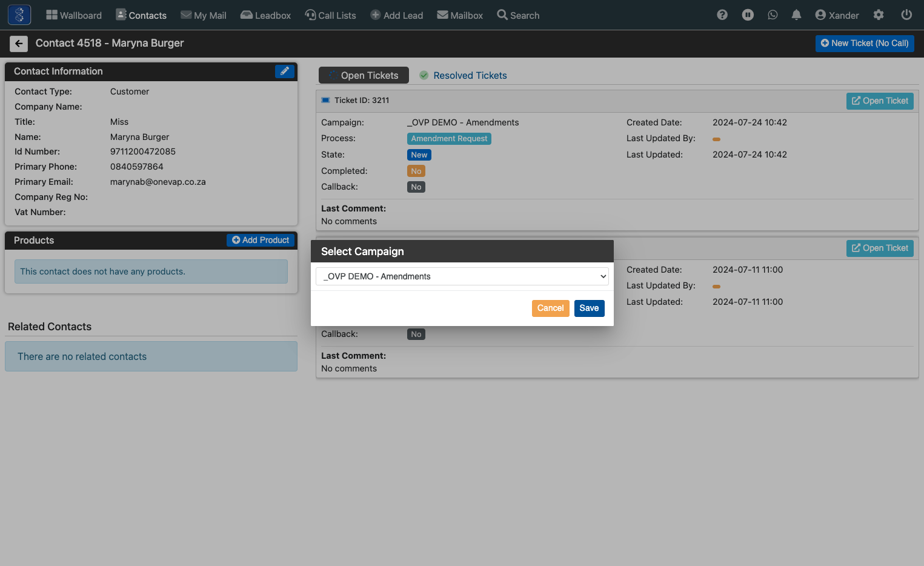
Task: Open the Leadbox page
Action: pyautogui.click(x=266, y=15)
